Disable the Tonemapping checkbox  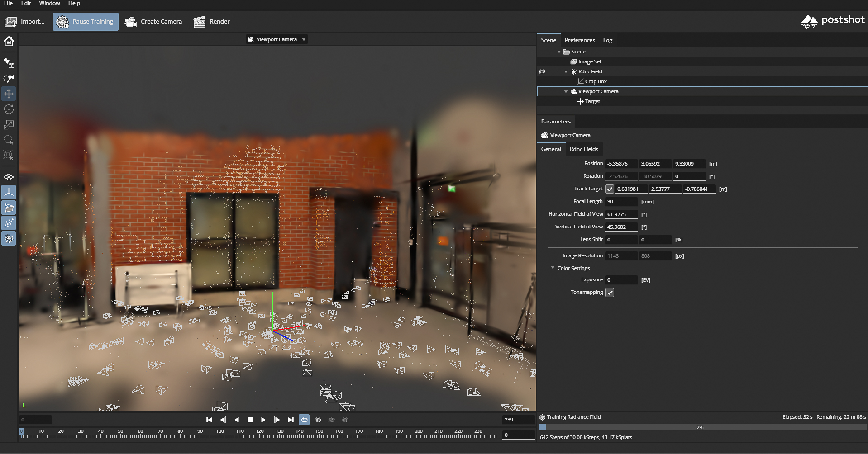pyautogui.click(x=610, y=293)
